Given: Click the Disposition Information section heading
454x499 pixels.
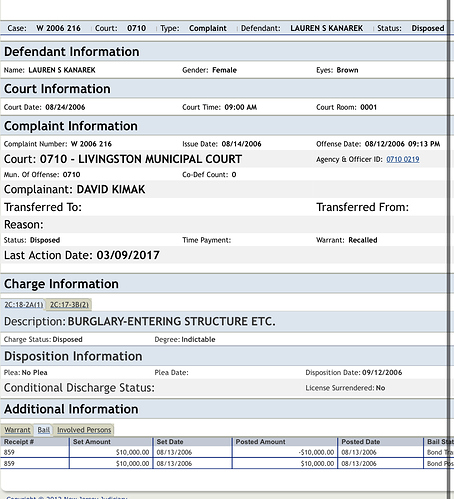Looking at the screenshot, I should [73, 356].
